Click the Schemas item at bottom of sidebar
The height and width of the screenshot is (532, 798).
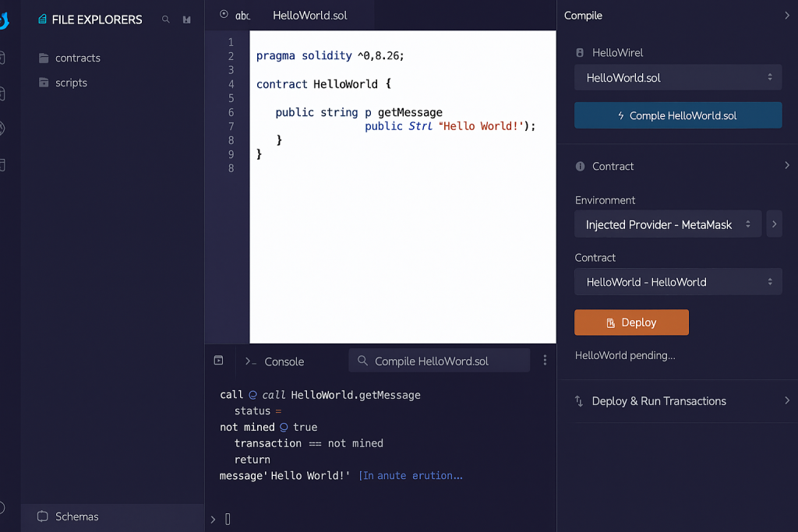(x=112, y=516)
